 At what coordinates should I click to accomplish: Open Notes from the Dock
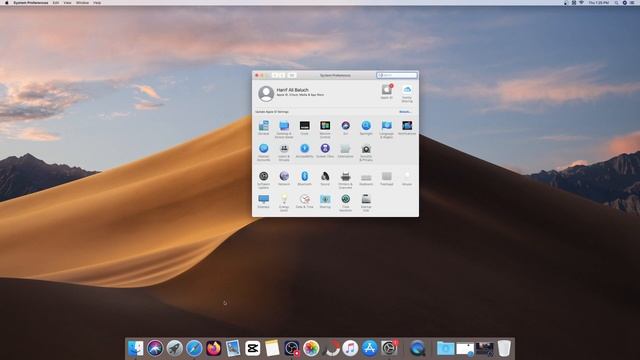click(272, 348)
